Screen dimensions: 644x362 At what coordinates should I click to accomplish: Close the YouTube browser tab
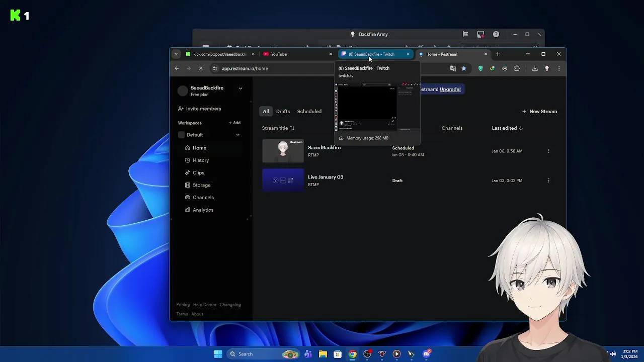[331, 54]
